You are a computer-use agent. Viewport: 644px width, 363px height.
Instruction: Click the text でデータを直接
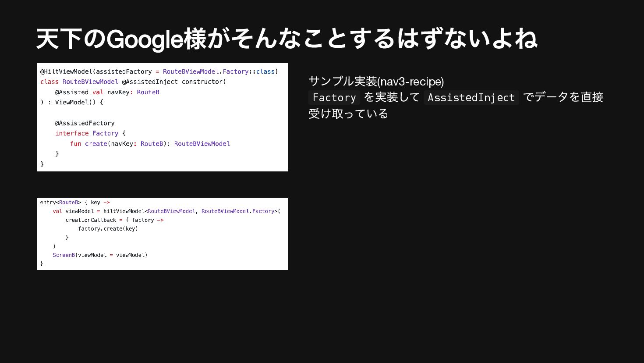[563, 97]
